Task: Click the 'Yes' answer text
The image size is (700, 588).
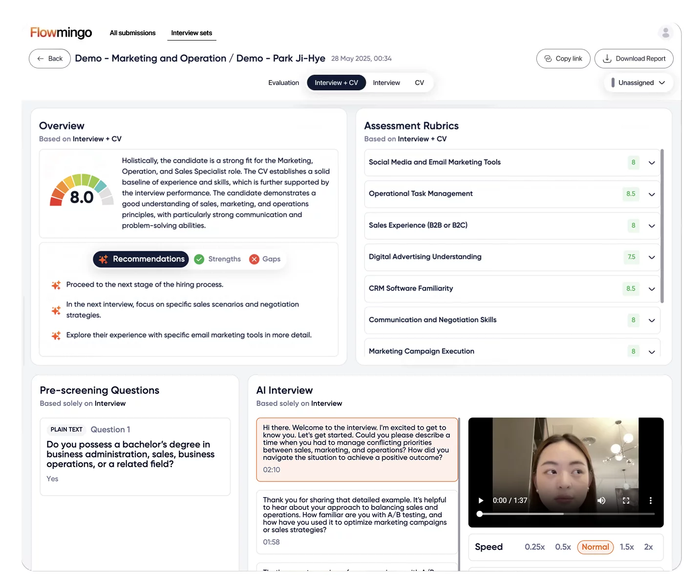Action: pos(52,479)
